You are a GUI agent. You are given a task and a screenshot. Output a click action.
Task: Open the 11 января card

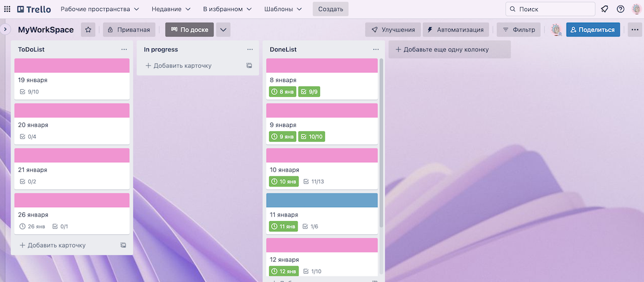322,214
